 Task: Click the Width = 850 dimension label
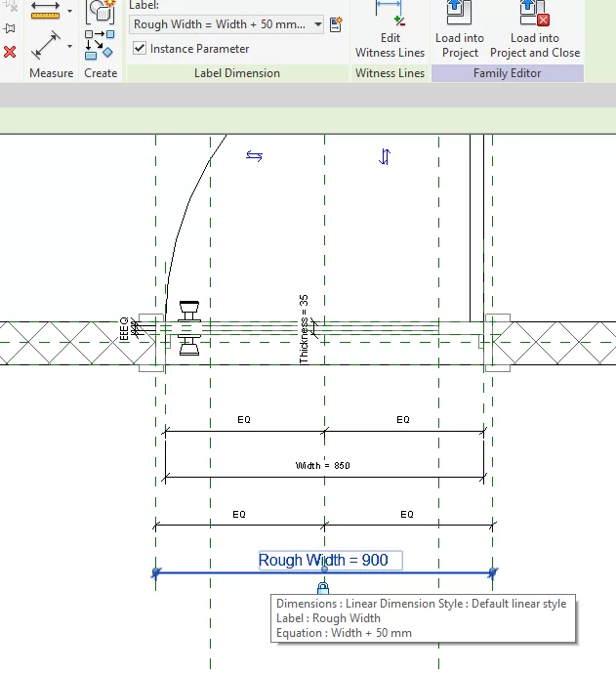[x=322, y=466]
